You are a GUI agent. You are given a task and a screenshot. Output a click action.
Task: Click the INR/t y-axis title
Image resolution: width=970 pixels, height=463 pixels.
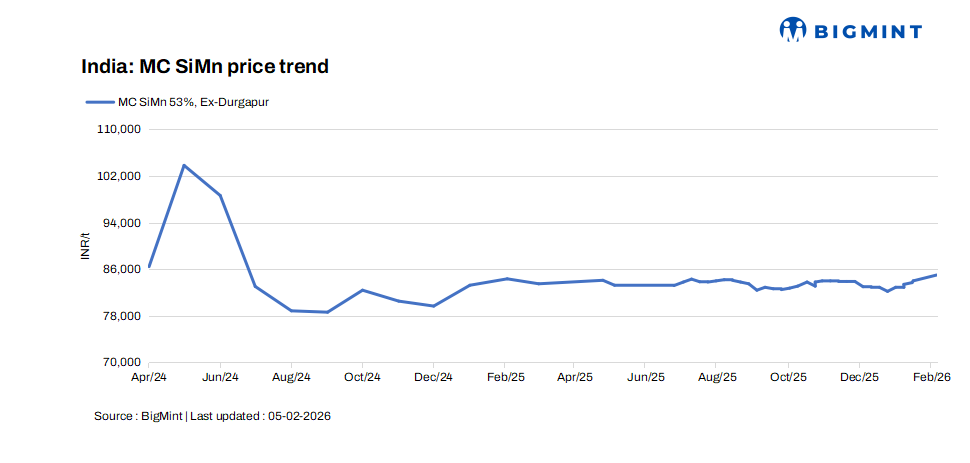pyautogui.click(x=85, y=246)
